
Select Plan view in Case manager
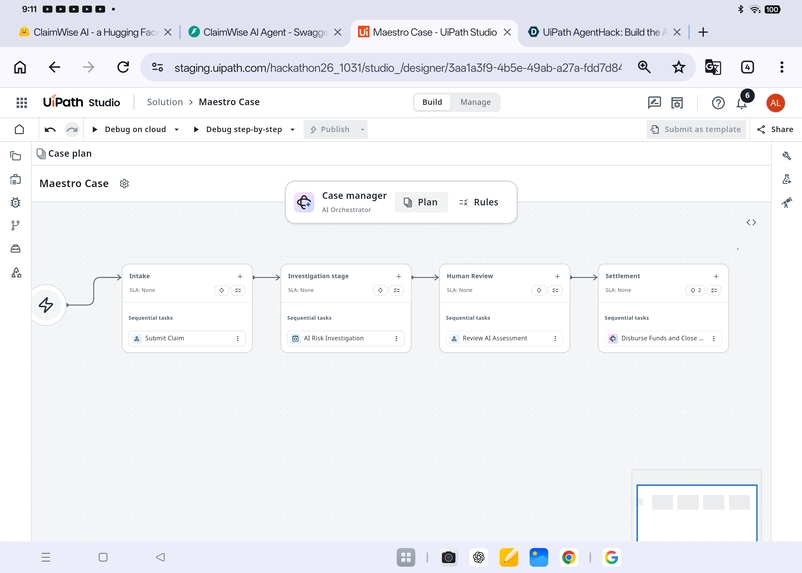click(x=421, y=203)
